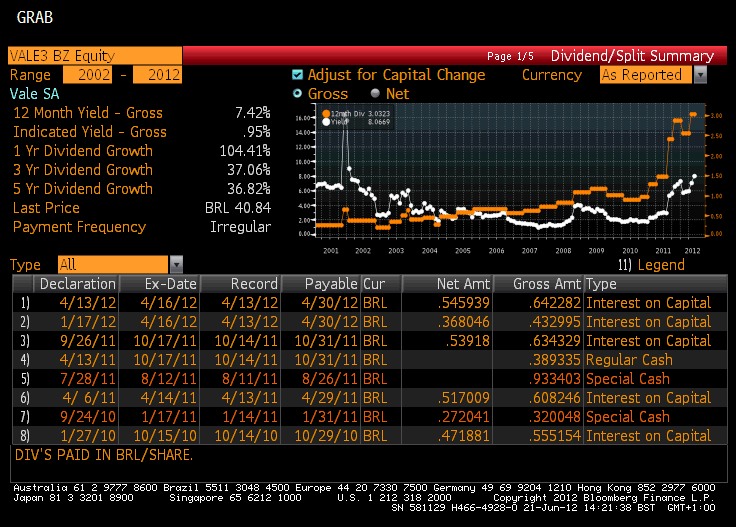This screenshot has height=527, width=736.
Task: Open the Legend link
Action: pyautogui.click(x=661, y=265)
